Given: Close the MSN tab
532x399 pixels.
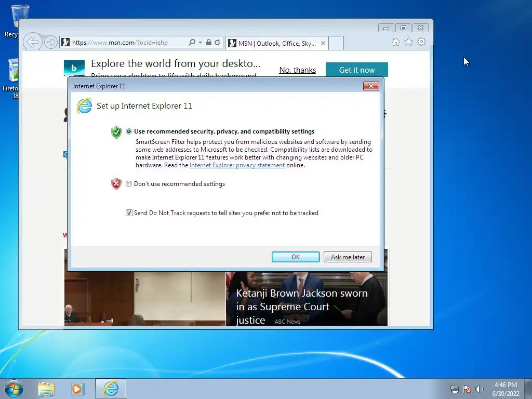Looking at the screenshot, I should (323, 43).
